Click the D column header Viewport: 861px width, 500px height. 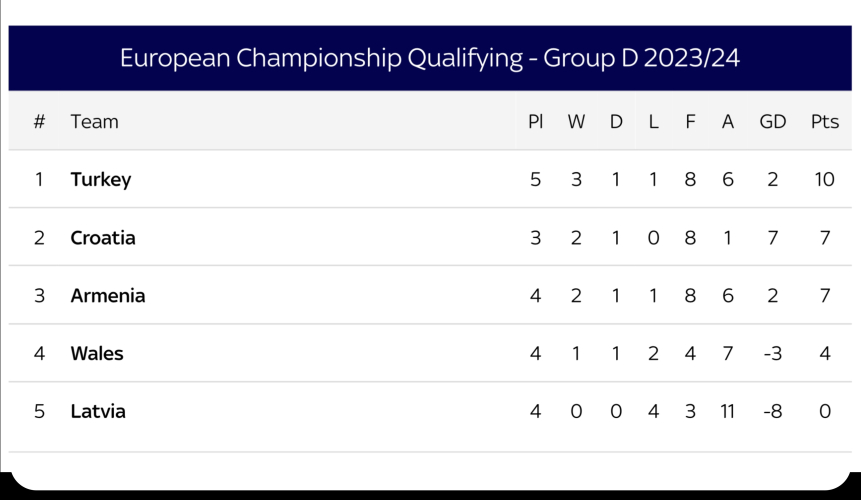pyautogui.click(x=616, y=122)
